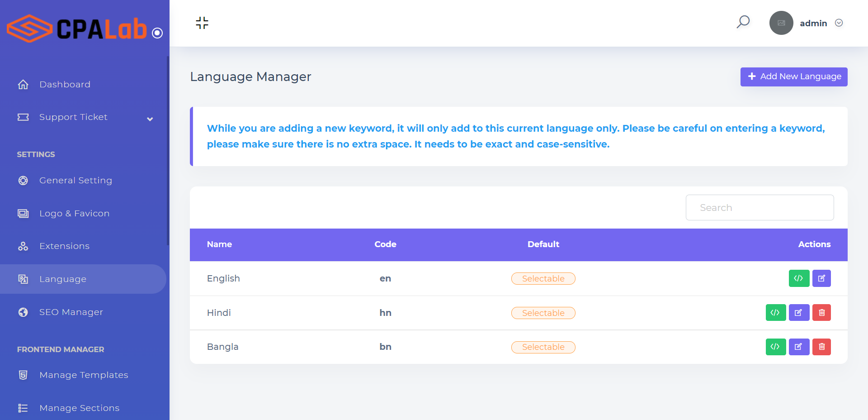Click the fullscreen collapse icon in header
The height and width of the screenshot is (420, 868).
point(202,23)
